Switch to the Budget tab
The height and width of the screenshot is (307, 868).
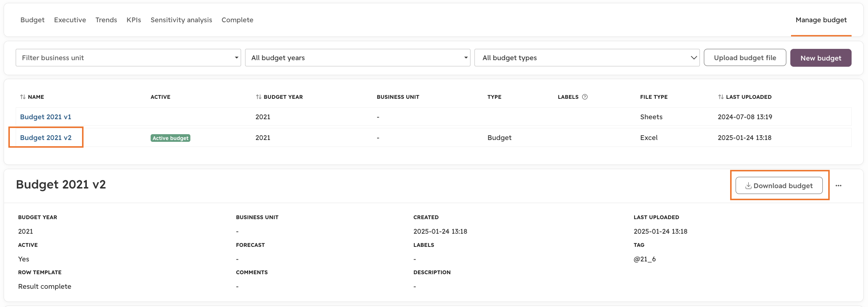[32, 20]
